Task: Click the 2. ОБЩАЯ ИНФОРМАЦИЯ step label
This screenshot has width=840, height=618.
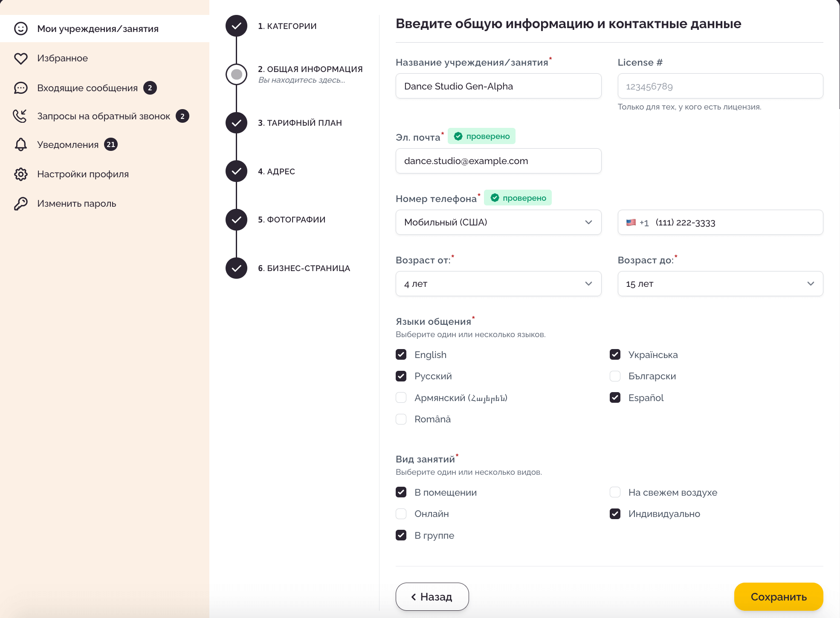Action: tap(310, 69)
